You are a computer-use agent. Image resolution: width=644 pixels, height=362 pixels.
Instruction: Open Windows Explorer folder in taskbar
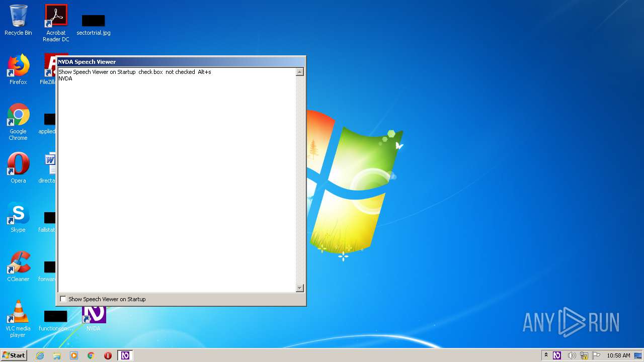coord(57,355)
